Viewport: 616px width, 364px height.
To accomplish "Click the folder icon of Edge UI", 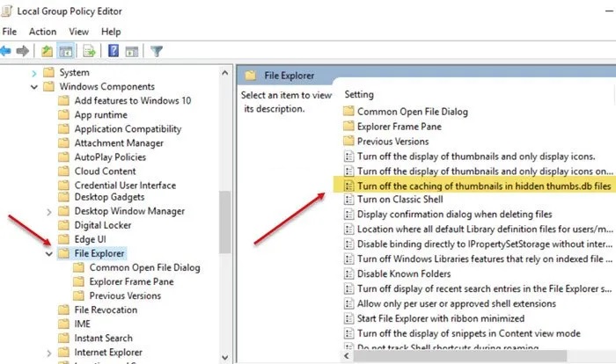I will (x=63, y=239).
